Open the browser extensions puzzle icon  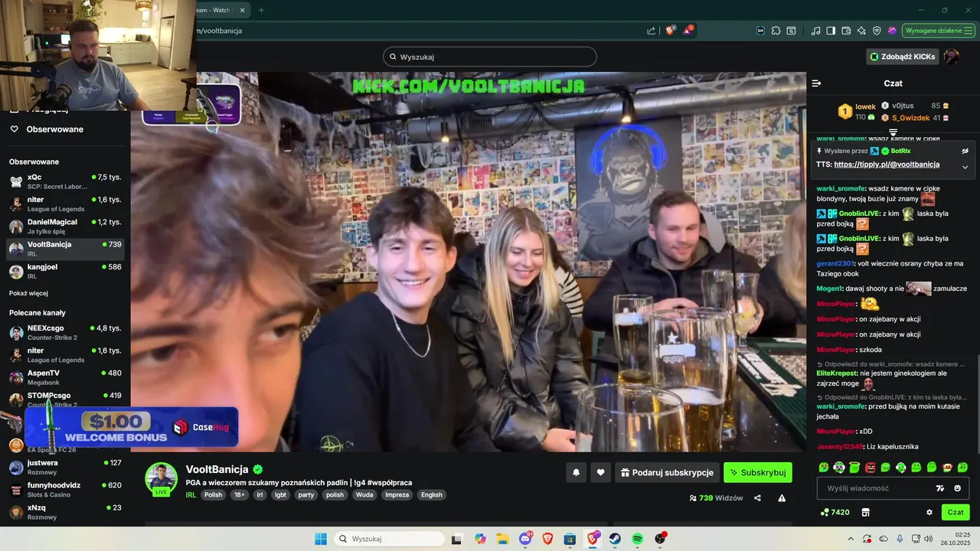tap(776, 31)
